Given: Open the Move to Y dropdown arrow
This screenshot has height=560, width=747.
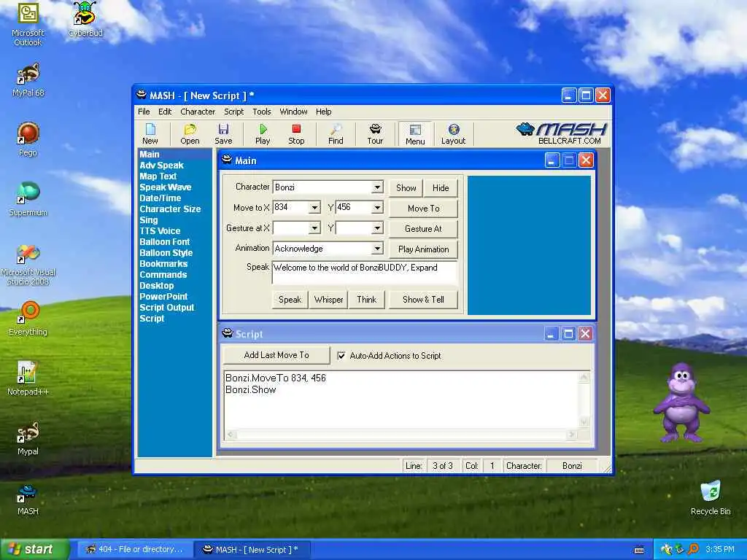Looking at the screenshot, I should 377,208.
